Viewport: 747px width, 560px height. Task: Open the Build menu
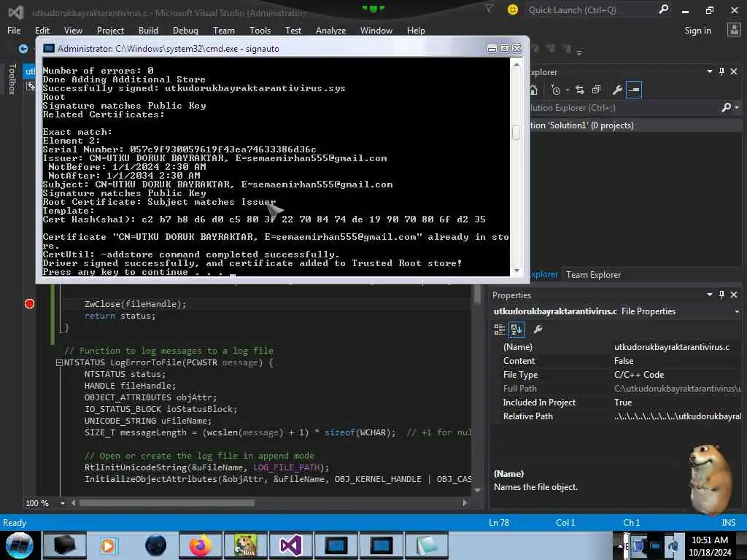[148, 31]
